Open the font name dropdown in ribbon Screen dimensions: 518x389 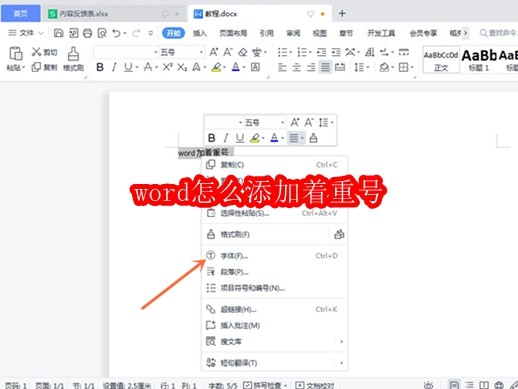pyautogui.click(x=156, y=52)
